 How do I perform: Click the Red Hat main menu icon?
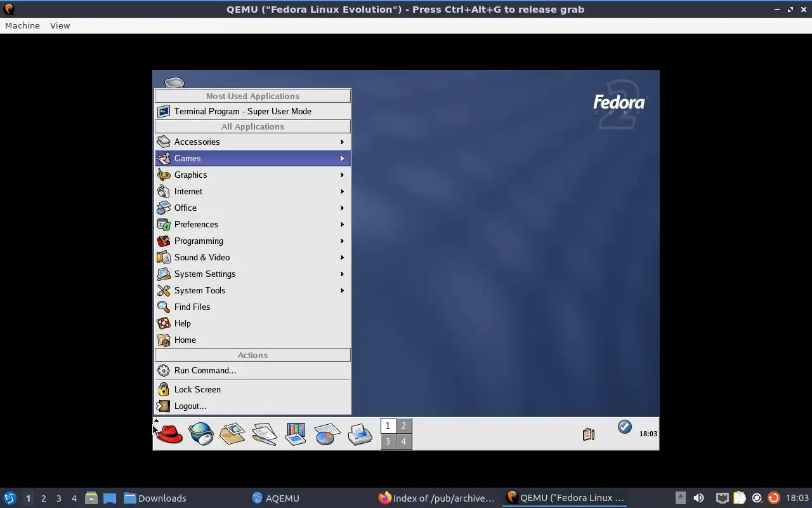(x=169, y=434)
